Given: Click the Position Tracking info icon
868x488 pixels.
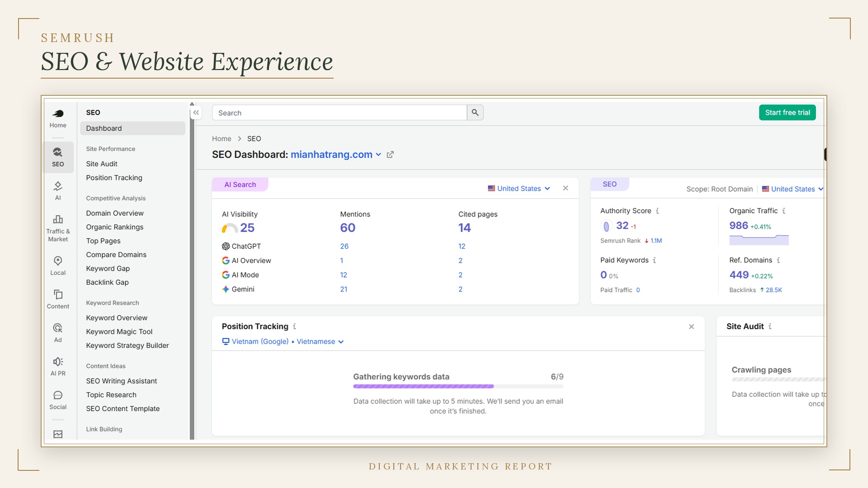Looking at the screenshot, I should click(x=294, y=326).
